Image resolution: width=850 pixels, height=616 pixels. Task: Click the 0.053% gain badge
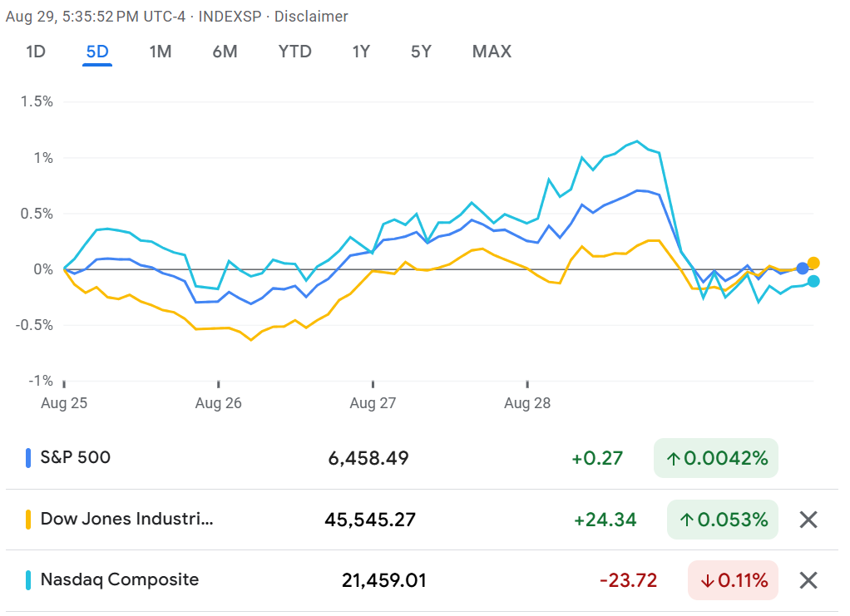coord(723,520)
